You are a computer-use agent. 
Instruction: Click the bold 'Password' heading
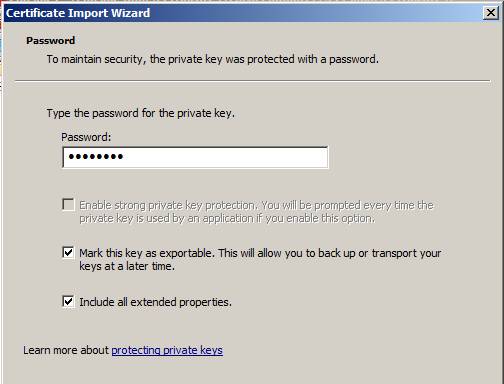click(51, 41)
